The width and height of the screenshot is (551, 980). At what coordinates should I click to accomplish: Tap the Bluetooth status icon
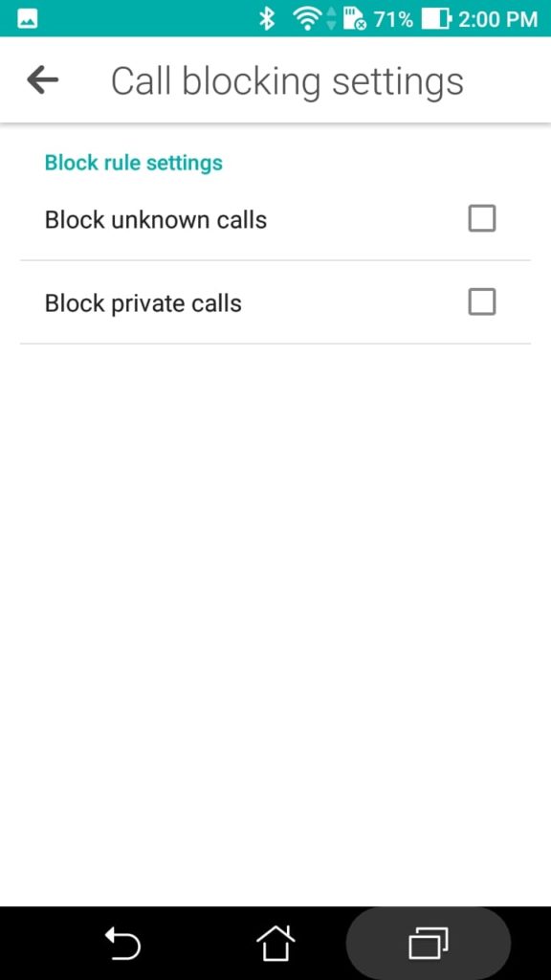tap(268, 19)
